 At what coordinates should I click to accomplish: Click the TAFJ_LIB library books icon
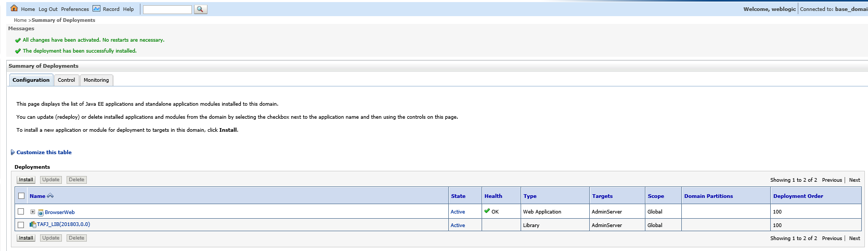[33, 224]
